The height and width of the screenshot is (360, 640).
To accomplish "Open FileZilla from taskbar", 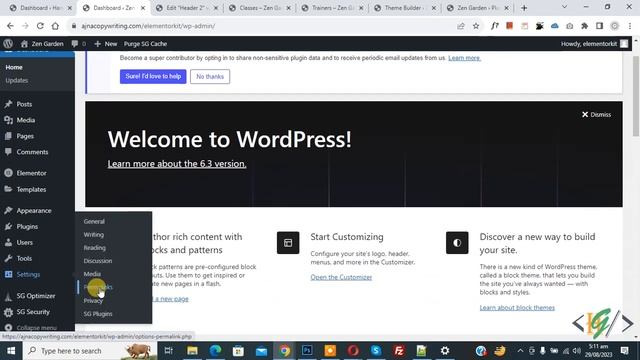I will (x=399, y=351).
